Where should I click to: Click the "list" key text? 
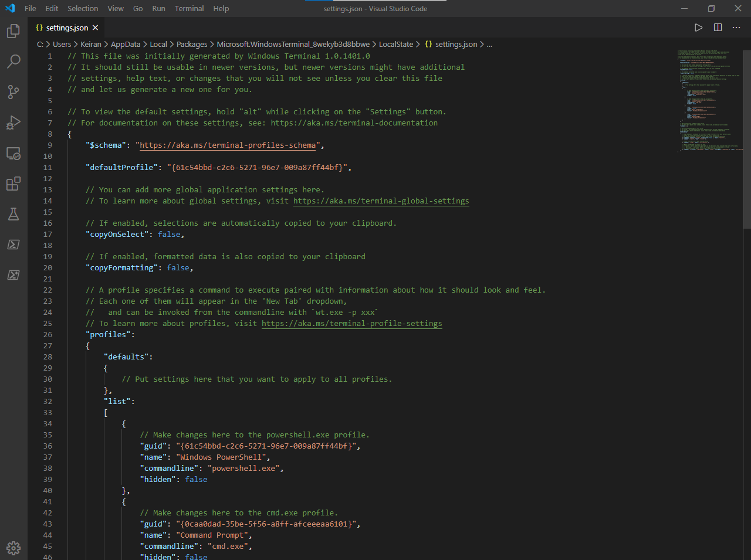tap(117, 402)
